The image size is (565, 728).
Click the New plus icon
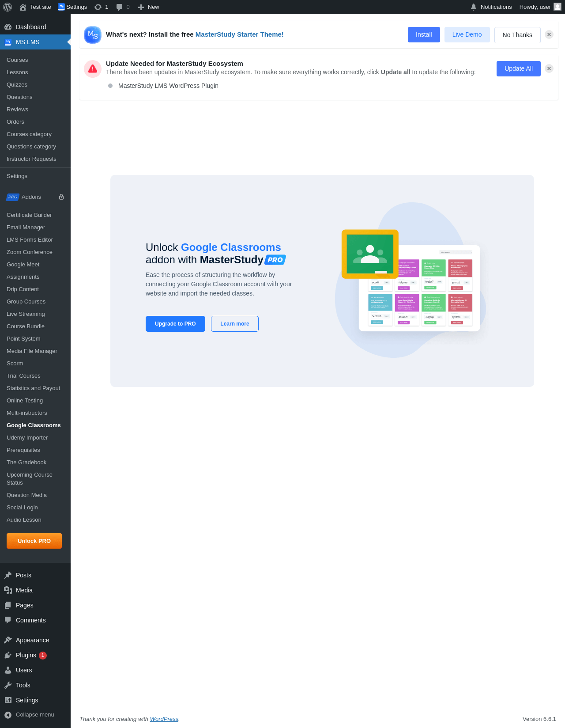(x=141, y=7)
